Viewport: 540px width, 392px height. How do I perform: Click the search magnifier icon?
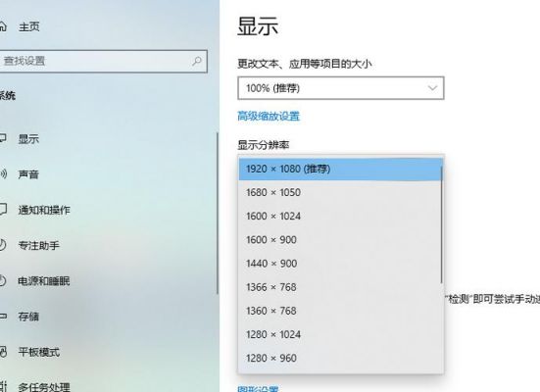(197, 62)
